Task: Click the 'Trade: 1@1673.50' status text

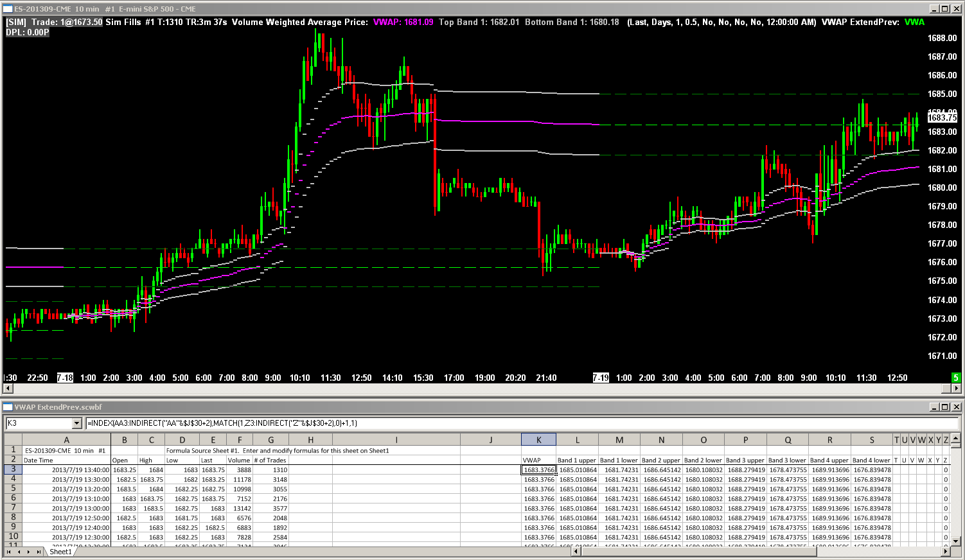Action: (x=67, y=22)
